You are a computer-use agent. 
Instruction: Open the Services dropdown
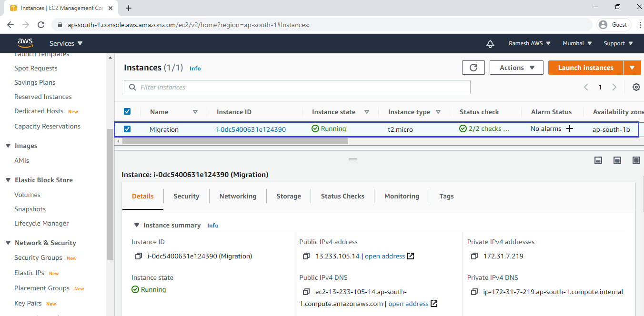click(x=66, y=43)
